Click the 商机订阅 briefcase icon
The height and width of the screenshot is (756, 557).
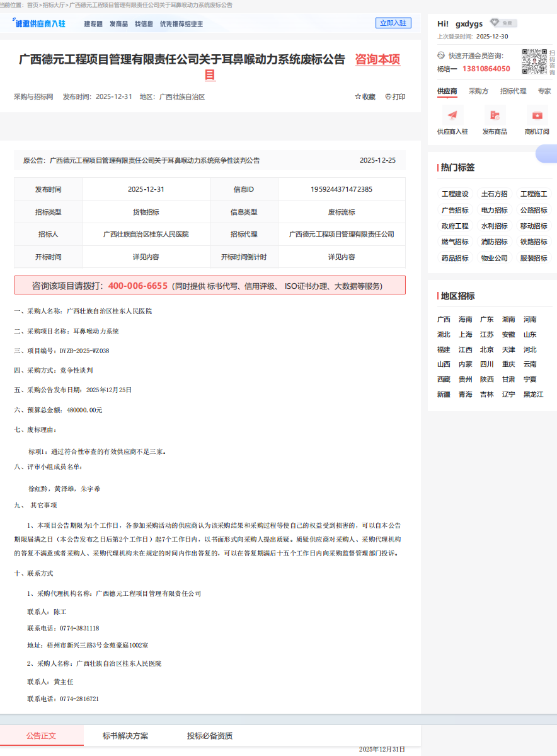[x=537, y=114]
